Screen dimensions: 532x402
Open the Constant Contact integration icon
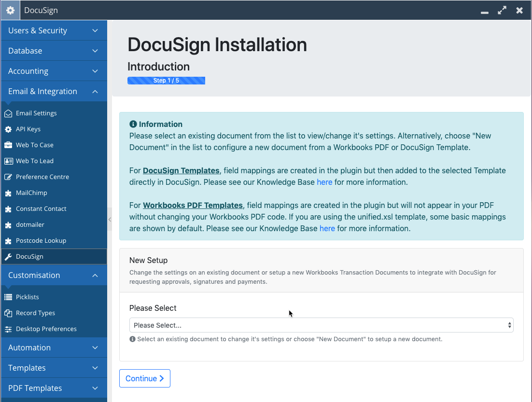[8, 208]
